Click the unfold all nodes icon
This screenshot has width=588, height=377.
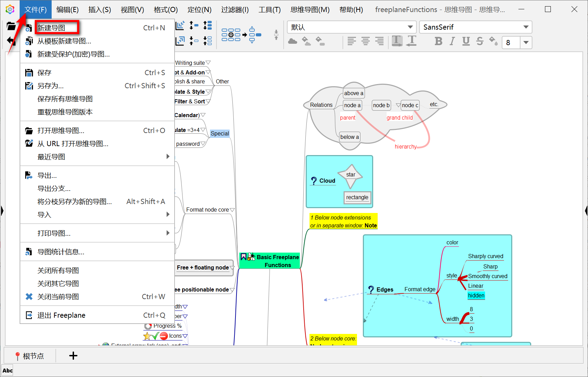click(x=208, y=26)
